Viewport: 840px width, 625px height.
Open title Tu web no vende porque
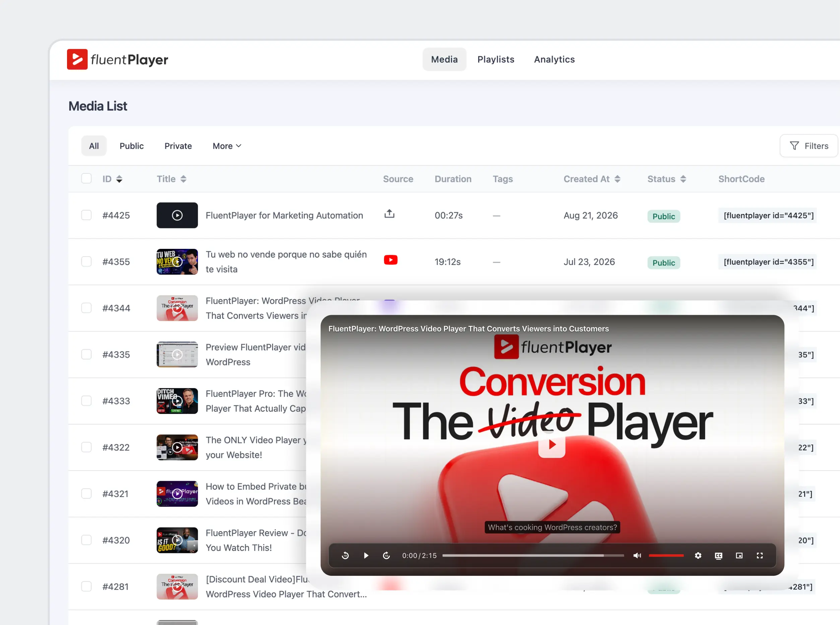pyautogui.click(x=286, y=262)
